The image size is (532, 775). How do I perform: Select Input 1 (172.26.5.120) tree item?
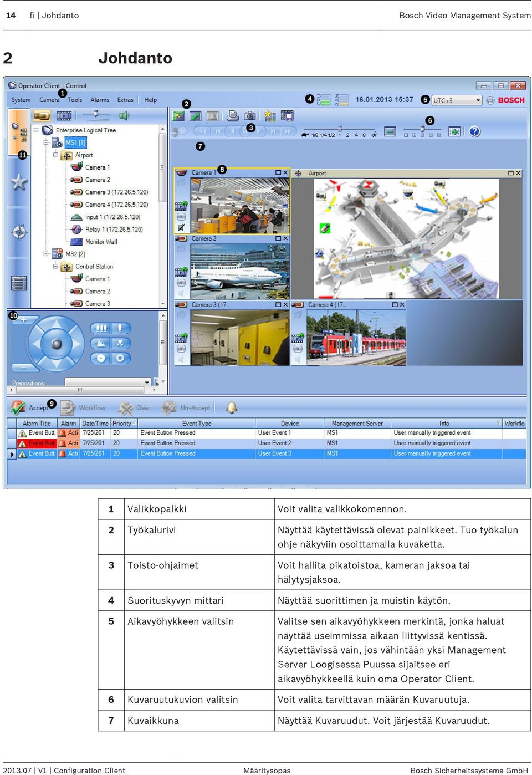[x=112, y=217]
